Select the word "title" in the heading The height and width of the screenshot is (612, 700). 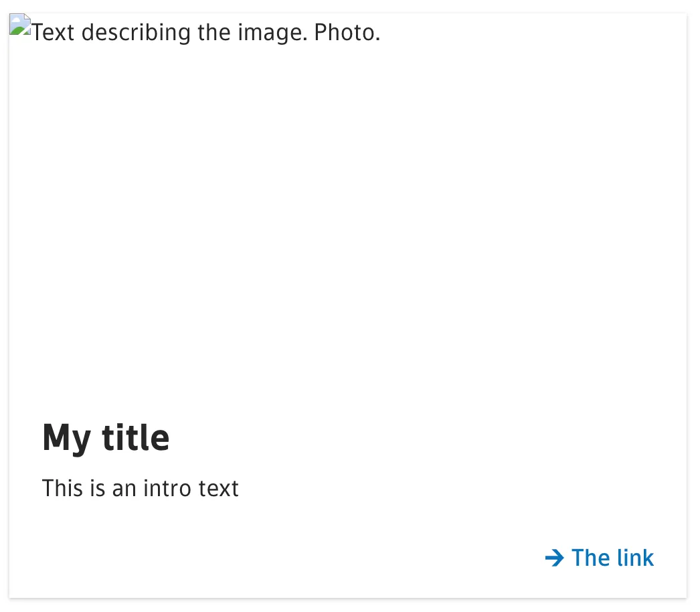(136, 438)
